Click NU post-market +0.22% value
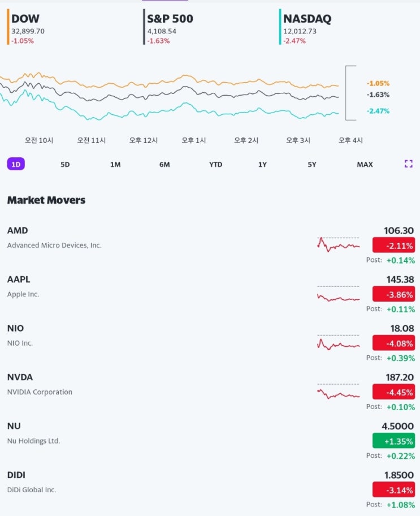Viewport: 420px width, 516px height. (401, 456)
